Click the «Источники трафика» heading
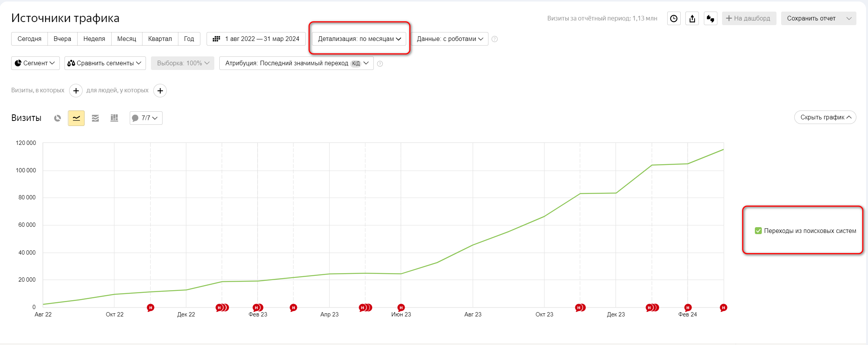This screenshot has height=345, width=868. tap(65, 18)
